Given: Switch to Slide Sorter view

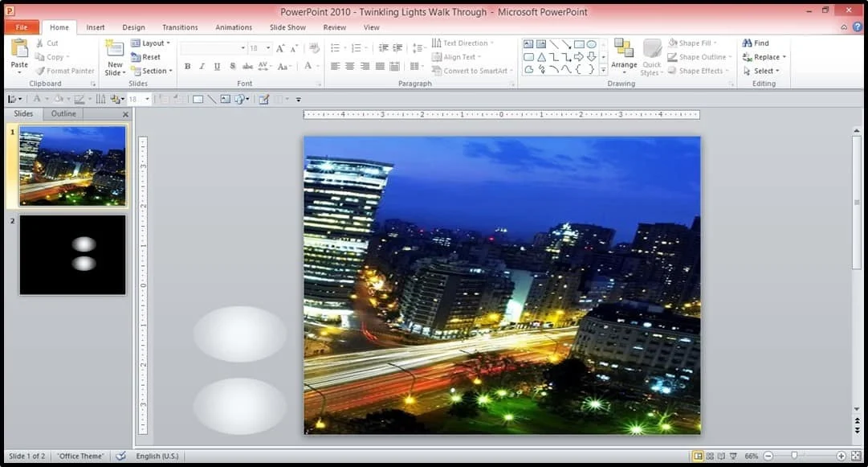Looking at the screenshot, I should click(710, 456).
